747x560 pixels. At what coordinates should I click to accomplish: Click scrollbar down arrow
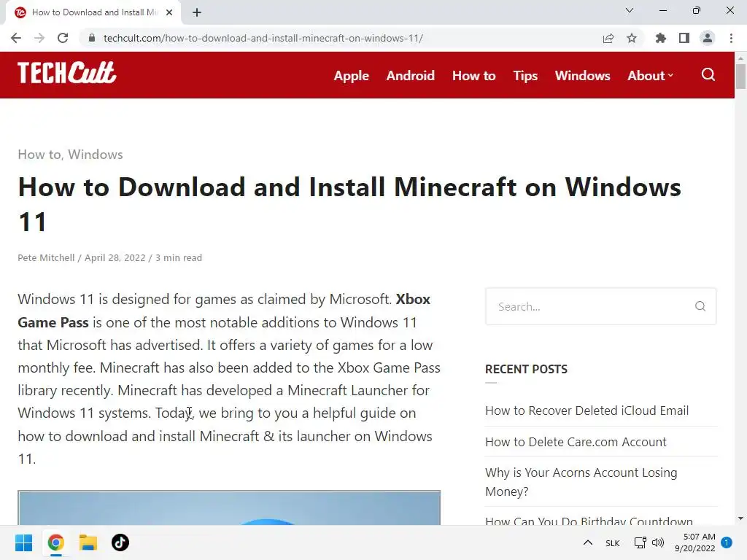[740, 518]
